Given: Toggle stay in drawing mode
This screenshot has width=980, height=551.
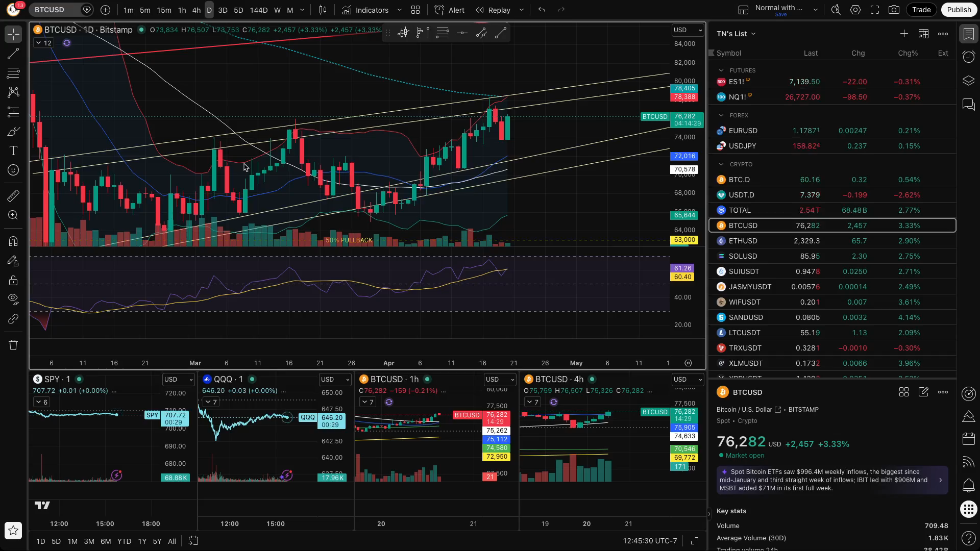Looking at the screenshot, I should click(13, 261).
